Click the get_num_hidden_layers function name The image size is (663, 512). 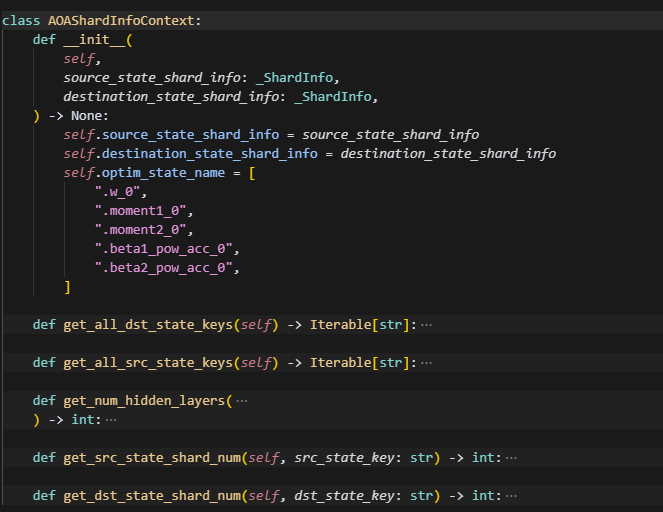[144, 401]
